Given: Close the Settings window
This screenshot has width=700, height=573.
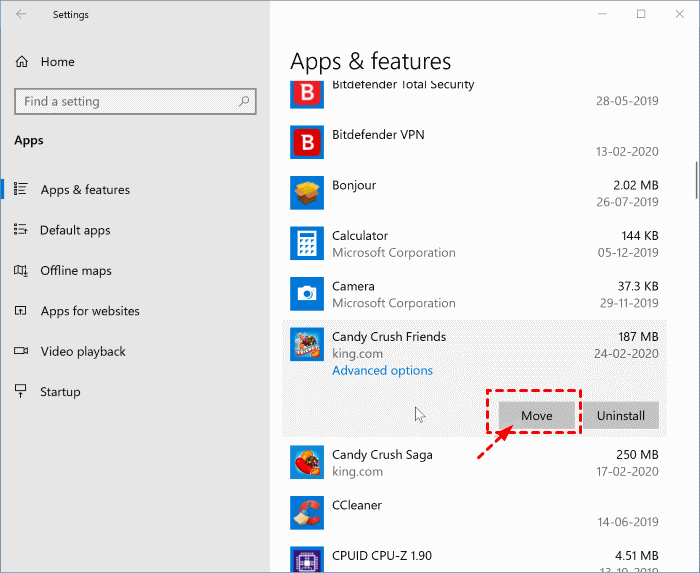Looking at the screenshot, I should tap(679, 14).
